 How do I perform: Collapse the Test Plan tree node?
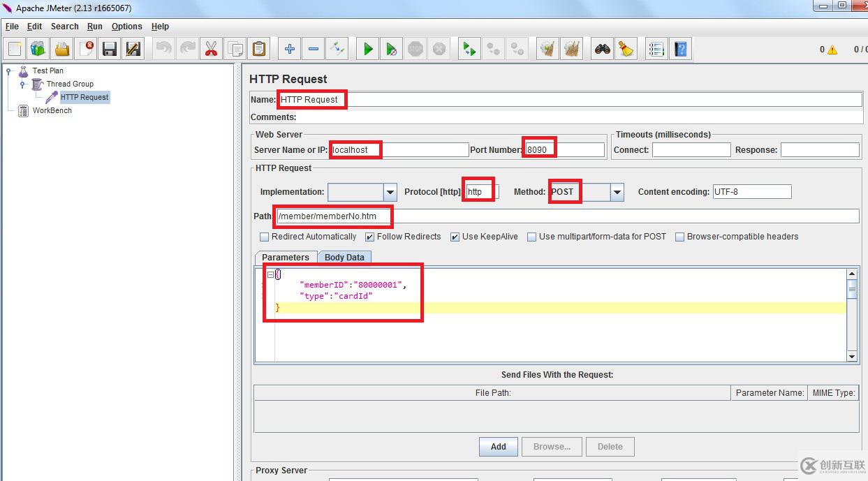tap(10, 71)
